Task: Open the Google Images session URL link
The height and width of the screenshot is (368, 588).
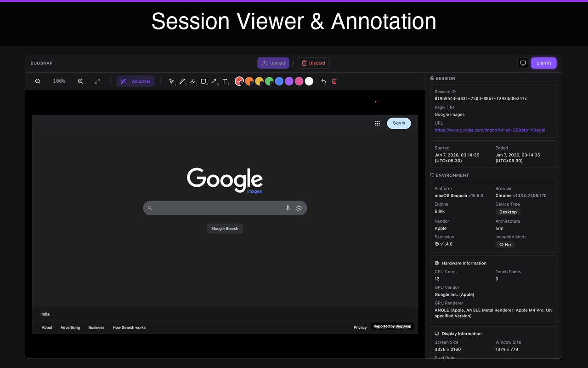Action: [490, 130]
